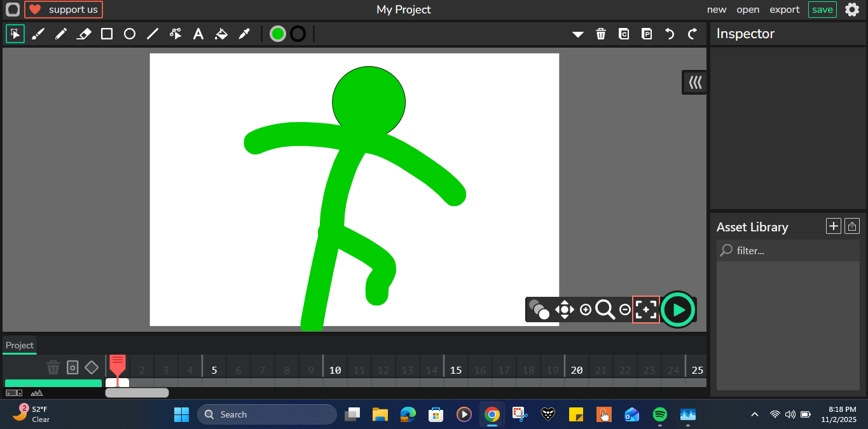This screenshot has height=429, width=868.
Task: Click frame 10 on the timeline
Action: pyautogui.click(x=335, y=371)
